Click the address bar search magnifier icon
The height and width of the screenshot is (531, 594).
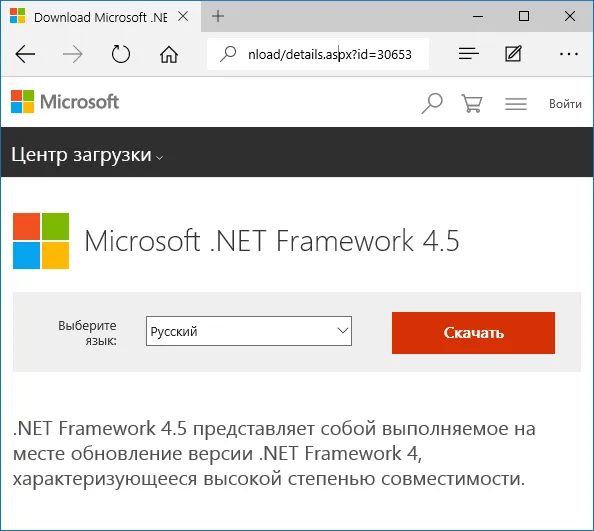click(228, 54)
